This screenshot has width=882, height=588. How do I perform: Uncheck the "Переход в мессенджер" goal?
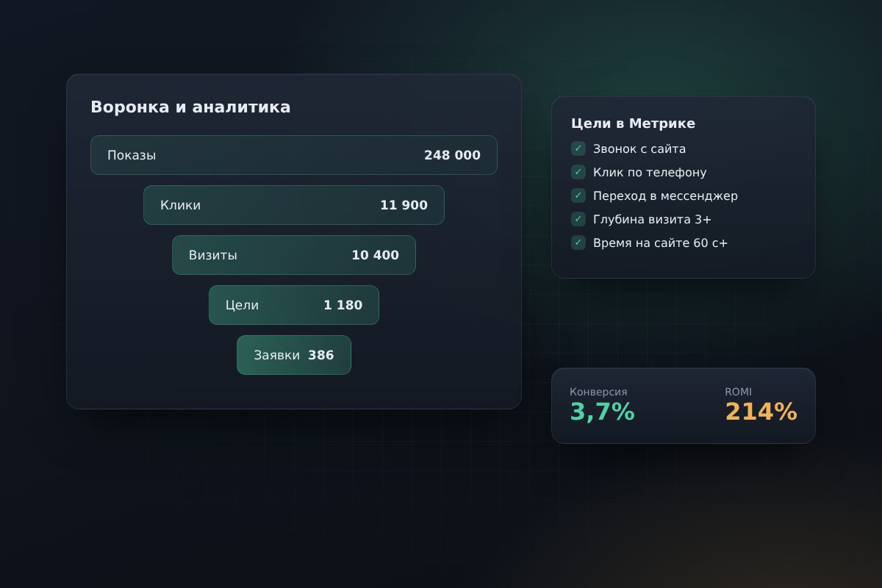pyautogui.click(x=578, y=196)
